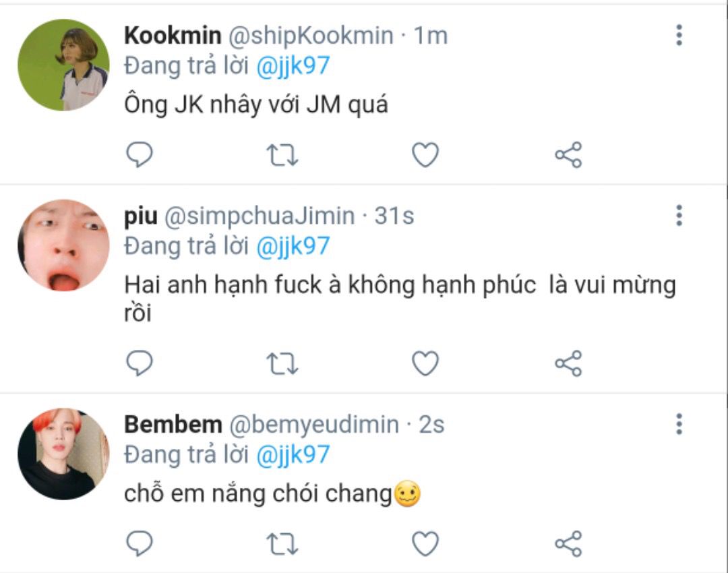The width and height of the screenshot is (728, 573).
Task: Reply to piu's tweet
Action: (140, 364)
